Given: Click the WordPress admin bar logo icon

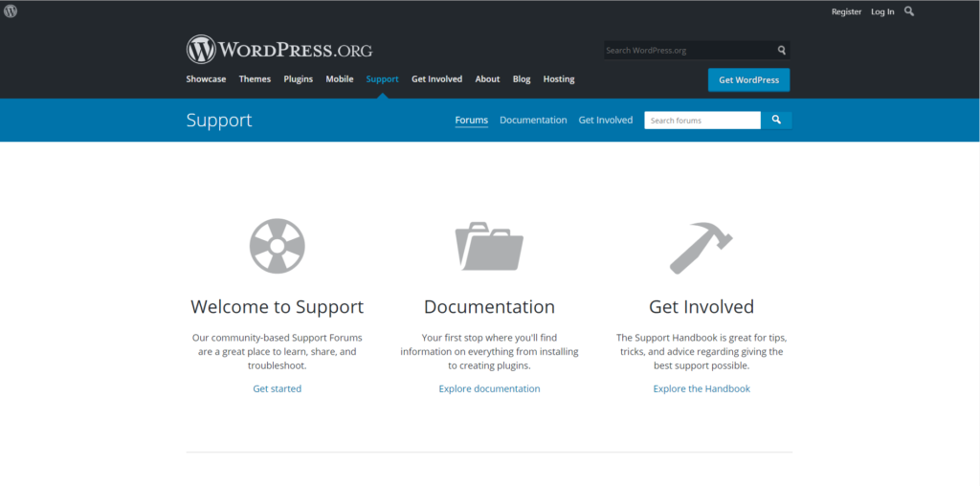Looking at the screenshot, I should (11, 11).
